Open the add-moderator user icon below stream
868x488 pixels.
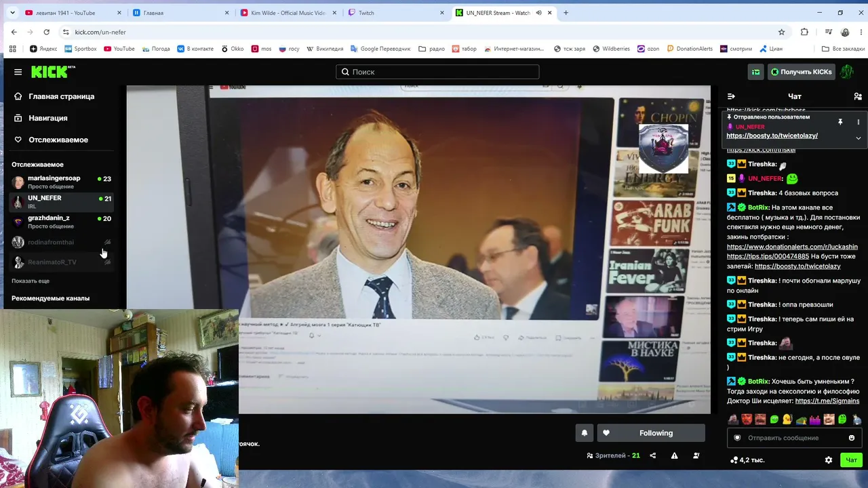[x=696, y=455]
